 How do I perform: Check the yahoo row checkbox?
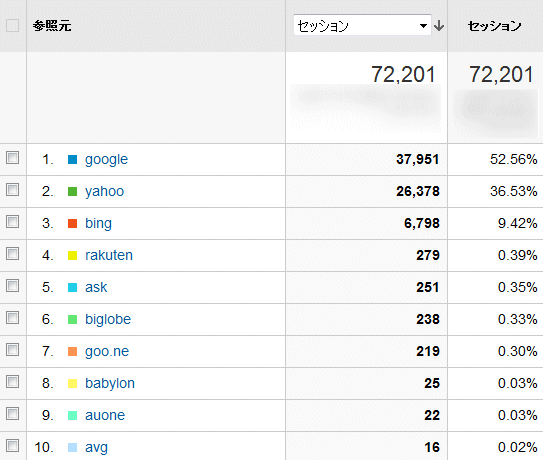click(x=12, y=189)
